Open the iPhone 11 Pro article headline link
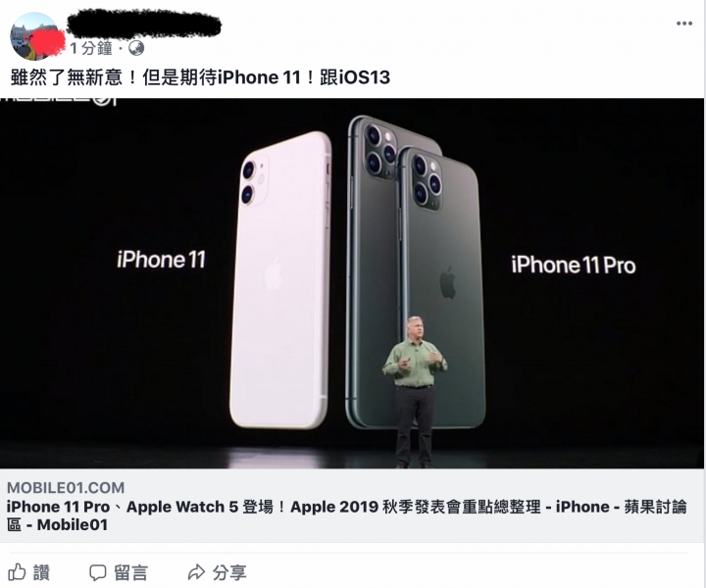 click(347, 515)
